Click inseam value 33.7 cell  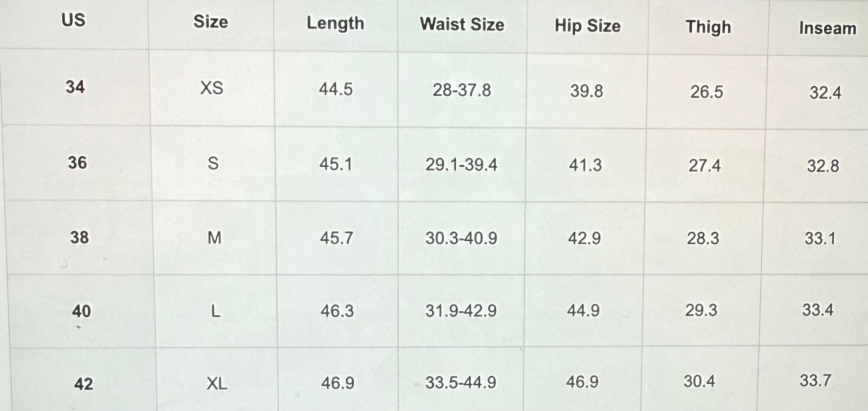(815, 381)
